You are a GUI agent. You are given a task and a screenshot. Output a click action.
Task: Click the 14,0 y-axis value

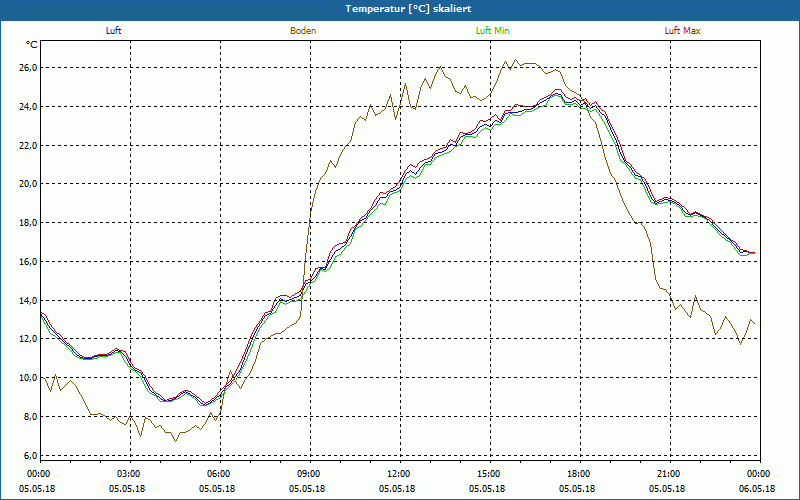point(28,301)
